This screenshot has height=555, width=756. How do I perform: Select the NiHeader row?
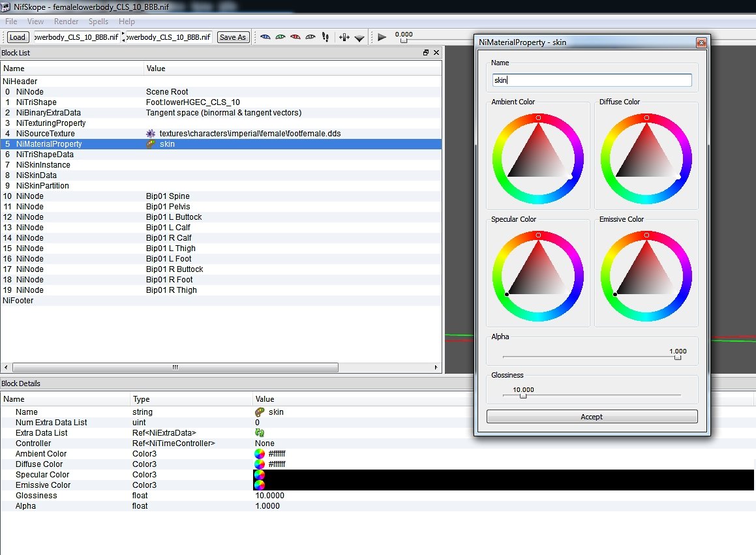(x=221, y=82)
